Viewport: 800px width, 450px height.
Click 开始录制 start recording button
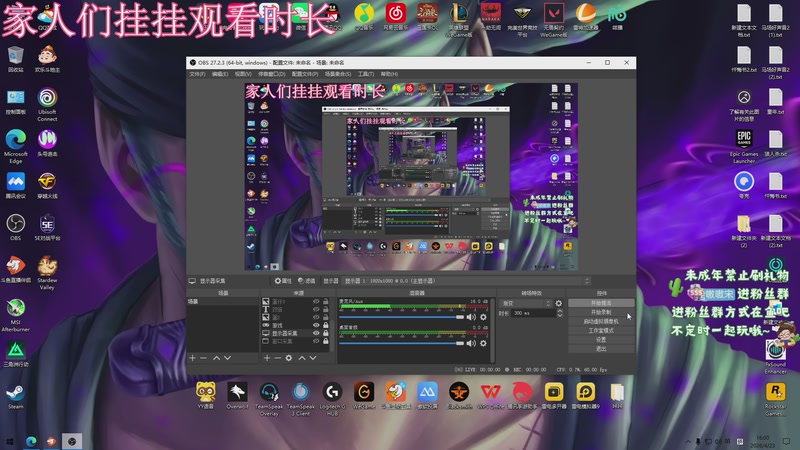[601, 312]
